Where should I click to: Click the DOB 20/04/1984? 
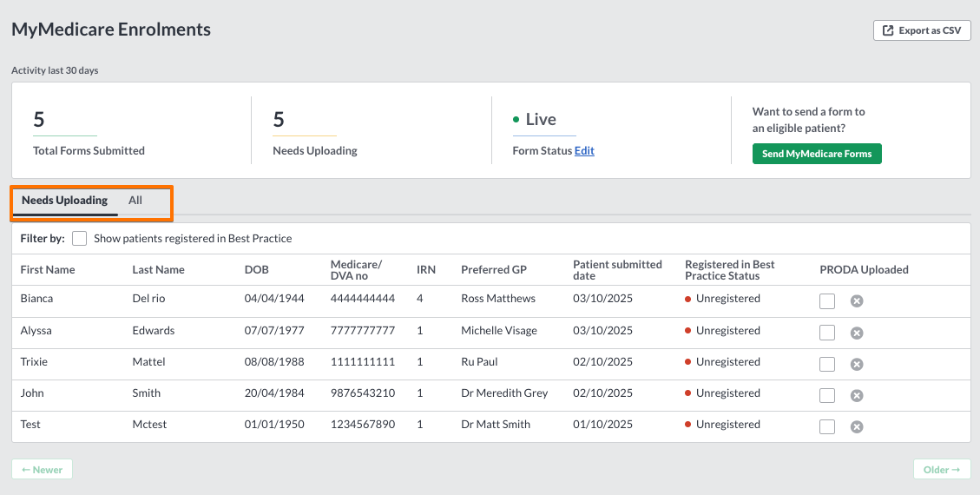click(x=274, y=393)
